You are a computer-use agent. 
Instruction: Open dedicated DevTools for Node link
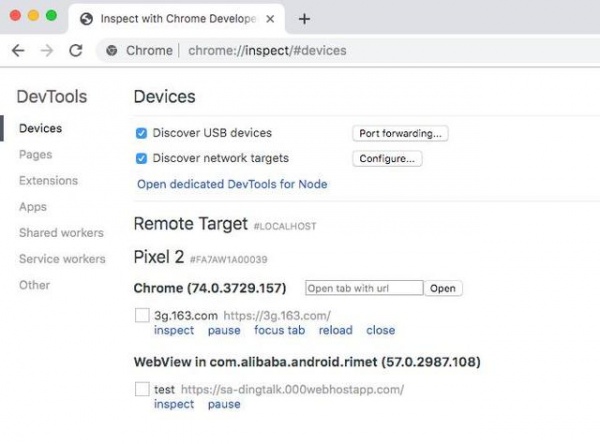point(232,184)
